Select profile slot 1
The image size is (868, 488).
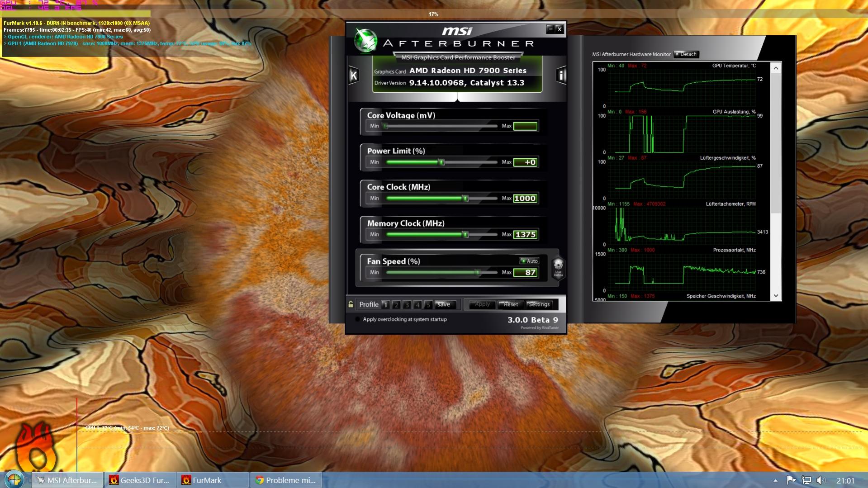click(385, 305)
